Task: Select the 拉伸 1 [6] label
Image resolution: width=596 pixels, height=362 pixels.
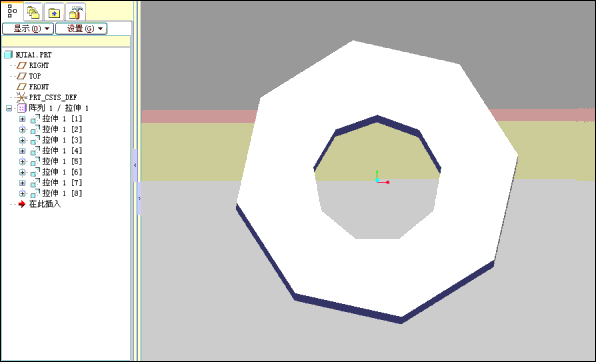Action: click(62, 172)
